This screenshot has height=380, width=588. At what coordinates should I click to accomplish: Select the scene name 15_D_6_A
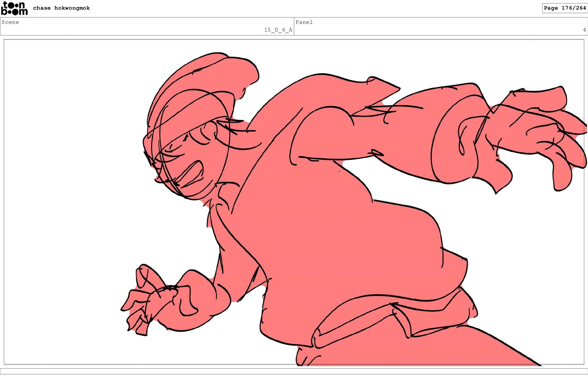[278, 30]
